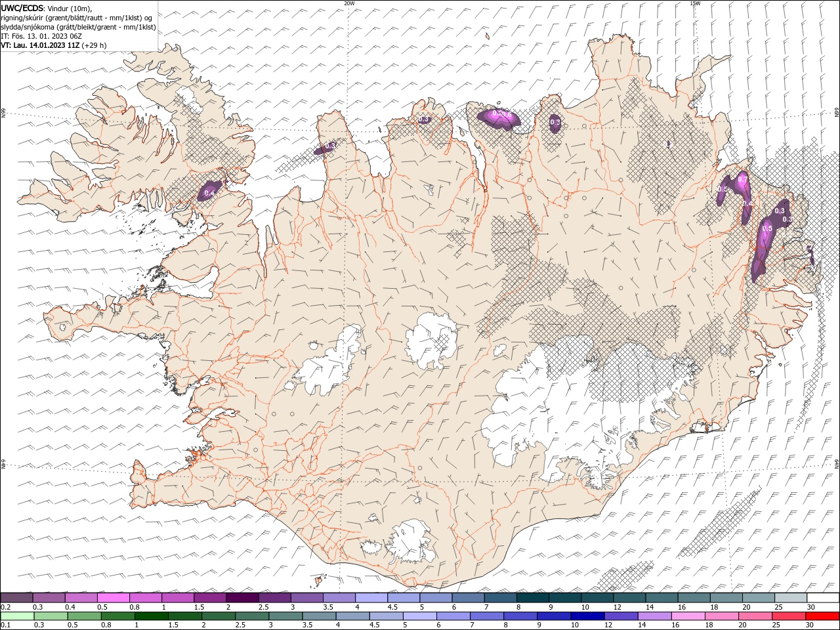Select the upper scale swatch labeled 1
The image size is (840, 630).
pyautogui.click(x=177, y=598)
